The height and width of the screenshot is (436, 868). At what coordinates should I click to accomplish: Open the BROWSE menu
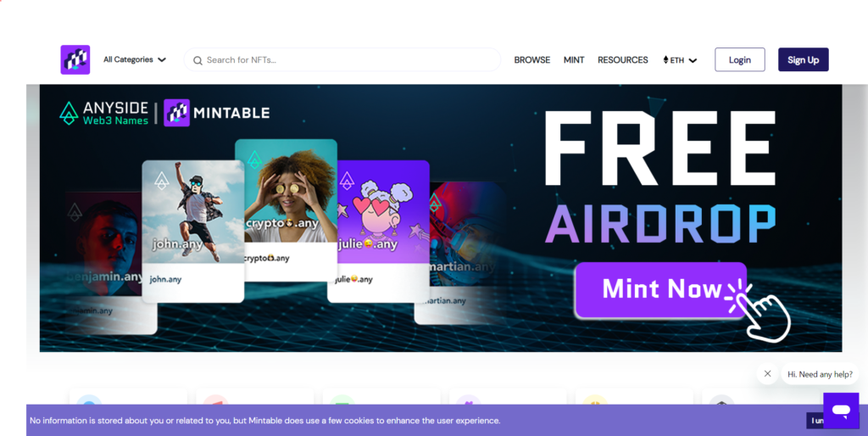(532, 60)
